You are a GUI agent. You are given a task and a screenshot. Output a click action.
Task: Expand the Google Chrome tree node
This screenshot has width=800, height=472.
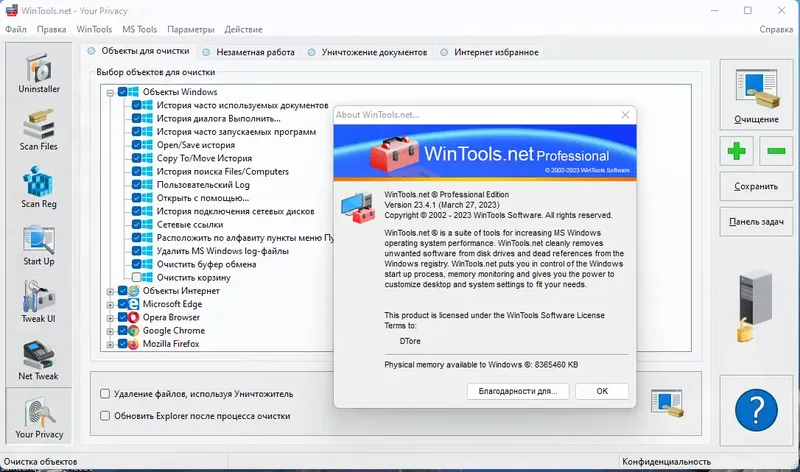[110, 331]
